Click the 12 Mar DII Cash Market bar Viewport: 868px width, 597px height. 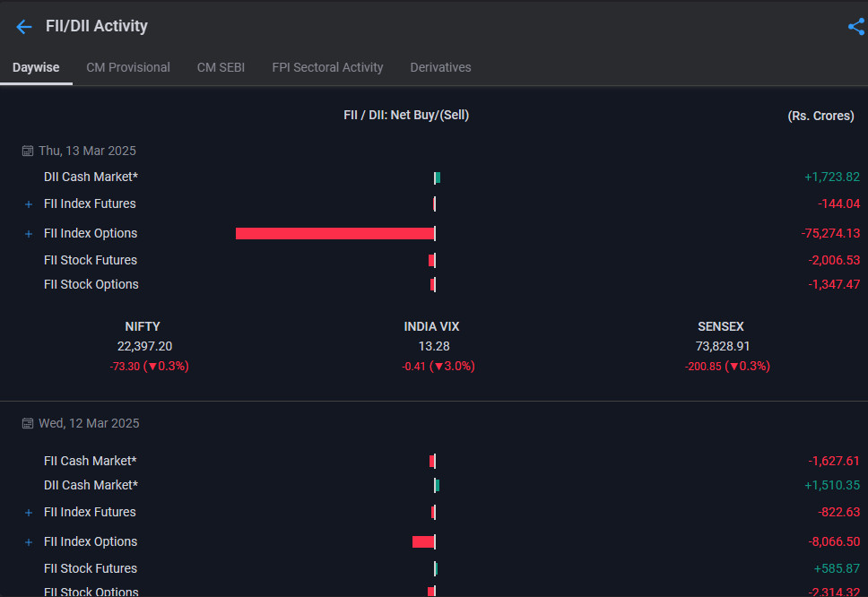[437, 485]
